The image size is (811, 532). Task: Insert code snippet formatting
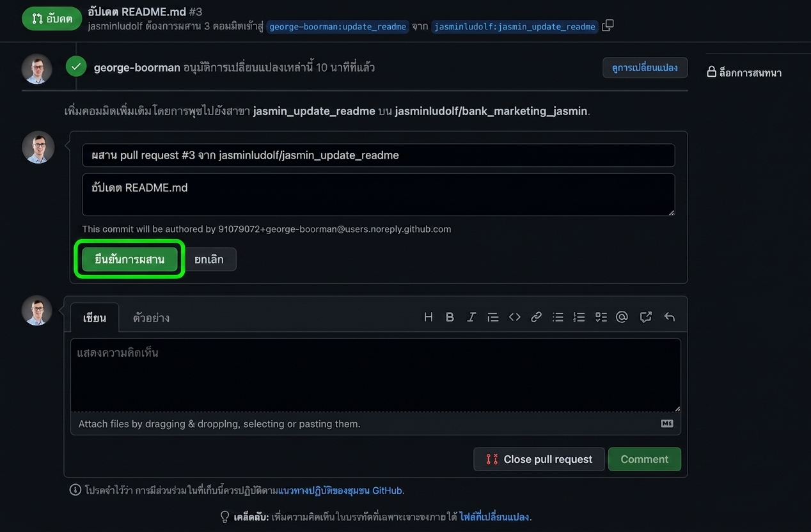(x=515, y=317)
